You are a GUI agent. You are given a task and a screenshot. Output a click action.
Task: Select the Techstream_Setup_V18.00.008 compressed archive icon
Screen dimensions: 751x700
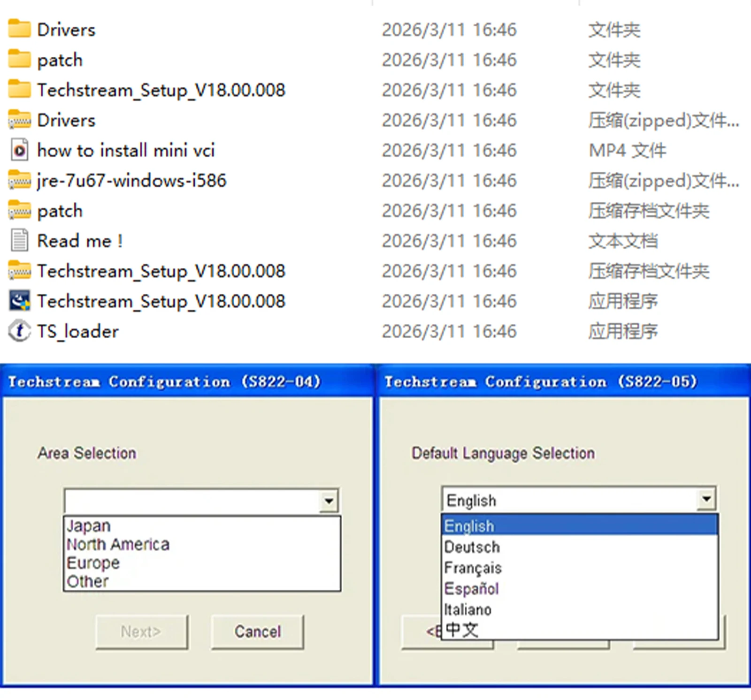(19, 271)
